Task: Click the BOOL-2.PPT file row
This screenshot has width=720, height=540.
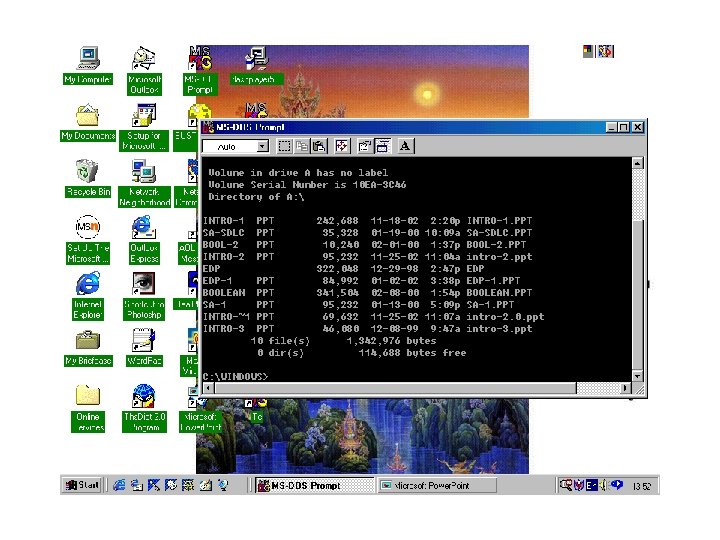Action: pos(365,245)
